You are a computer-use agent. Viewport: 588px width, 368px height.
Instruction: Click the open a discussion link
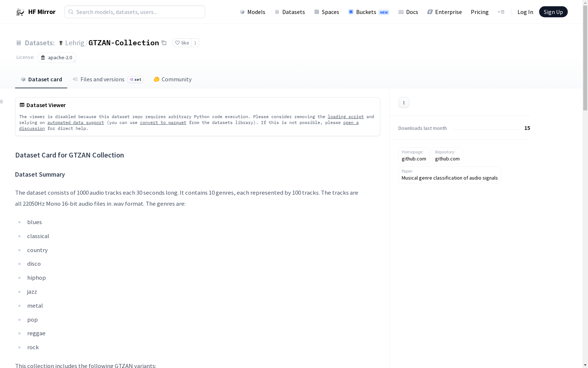351,123
